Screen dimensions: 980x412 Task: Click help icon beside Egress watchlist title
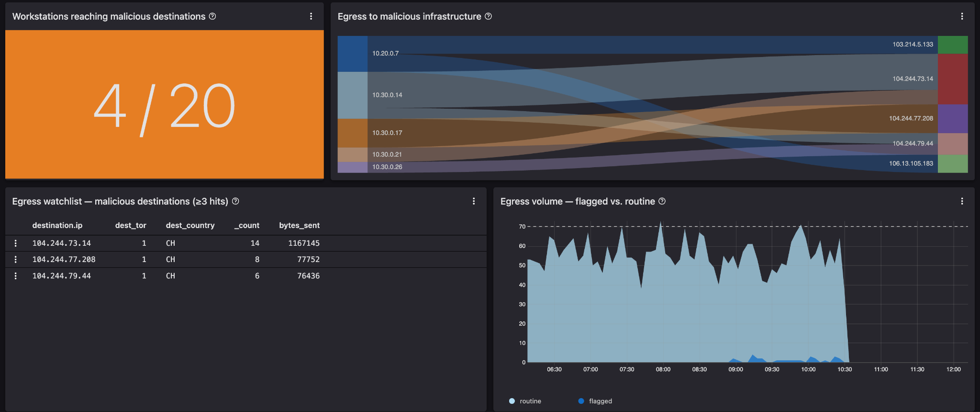click(235, 201)
